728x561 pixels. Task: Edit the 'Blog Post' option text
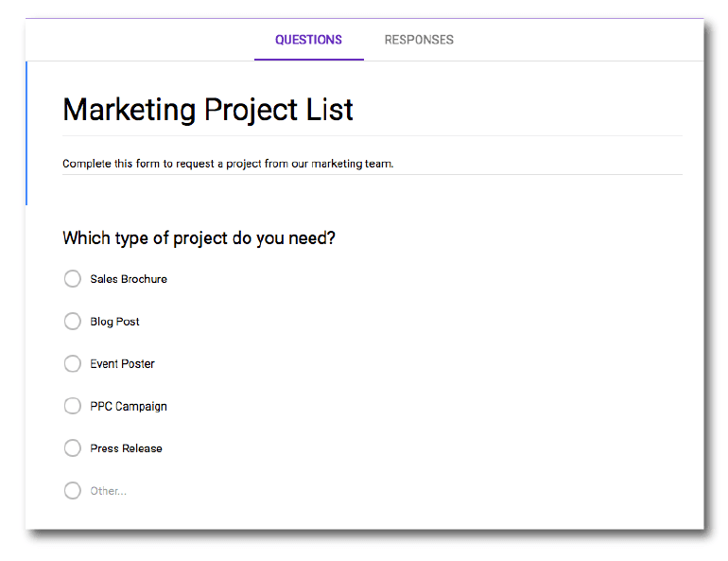click(x=114, y=322)
